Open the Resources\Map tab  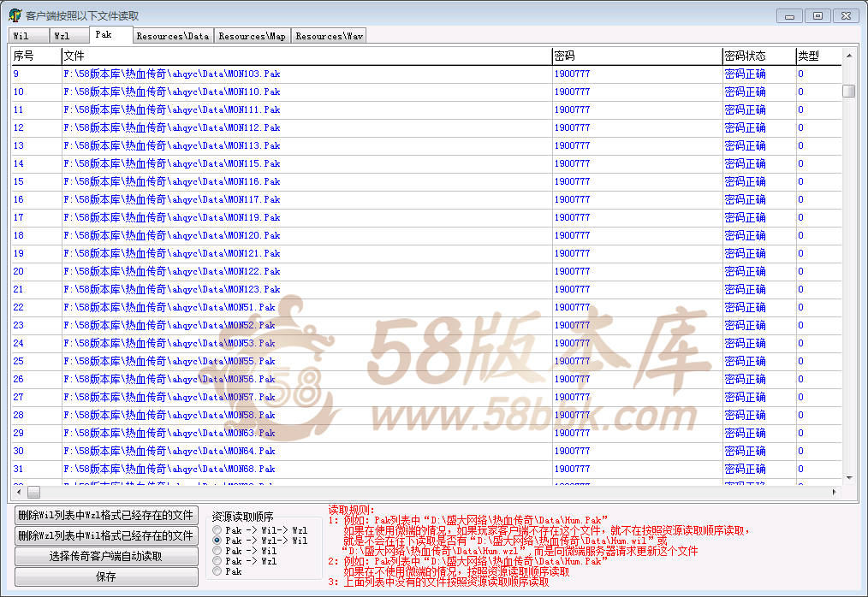point(253,36)
